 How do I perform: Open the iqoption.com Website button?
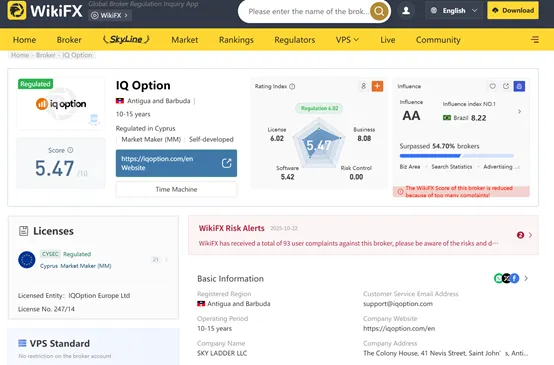click(x=176, y=163)
